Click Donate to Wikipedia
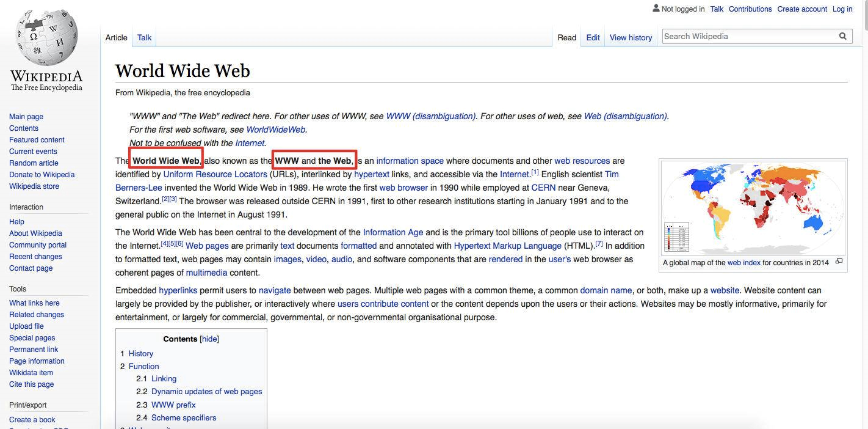 pyautogui.click(x=42, y=175)
